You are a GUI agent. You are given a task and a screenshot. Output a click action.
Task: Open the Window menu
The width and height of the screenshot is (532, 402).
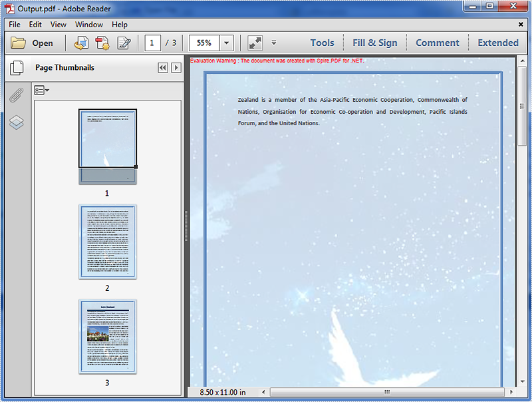pos(88,25)
